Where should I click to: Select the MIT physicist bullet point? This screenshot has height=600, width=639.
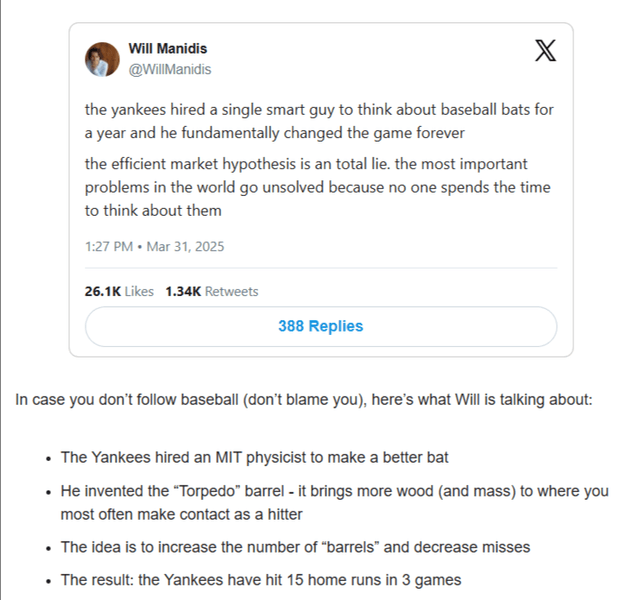pos(254,457)
